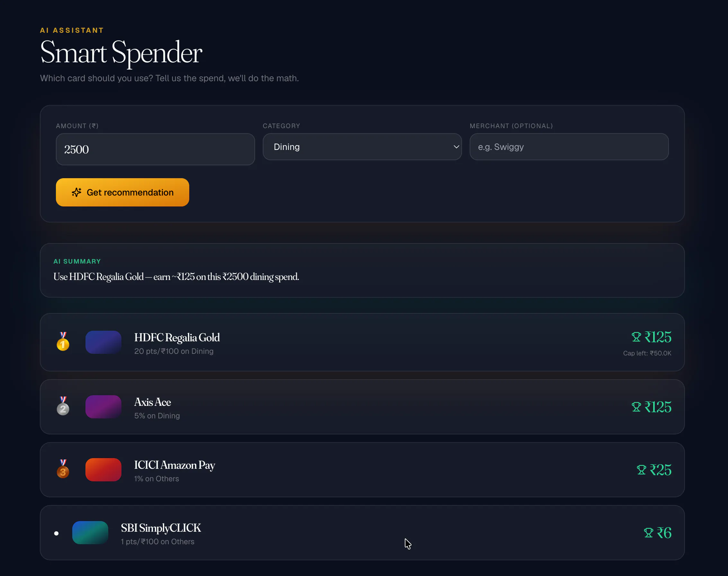
Task: Click the bullet dot beside SBI SimplyCLICK
Action: pos(56,533)
